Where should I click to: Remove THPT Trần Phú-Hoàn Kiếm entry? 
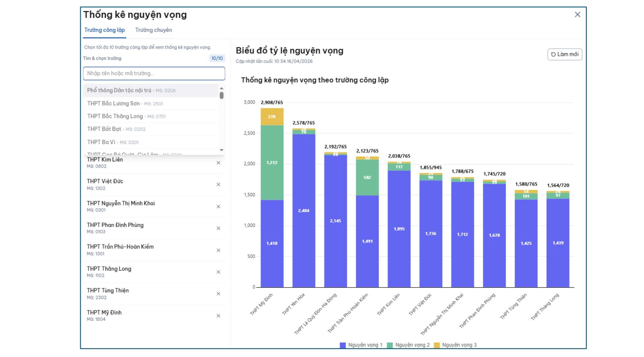pos(218,250)
